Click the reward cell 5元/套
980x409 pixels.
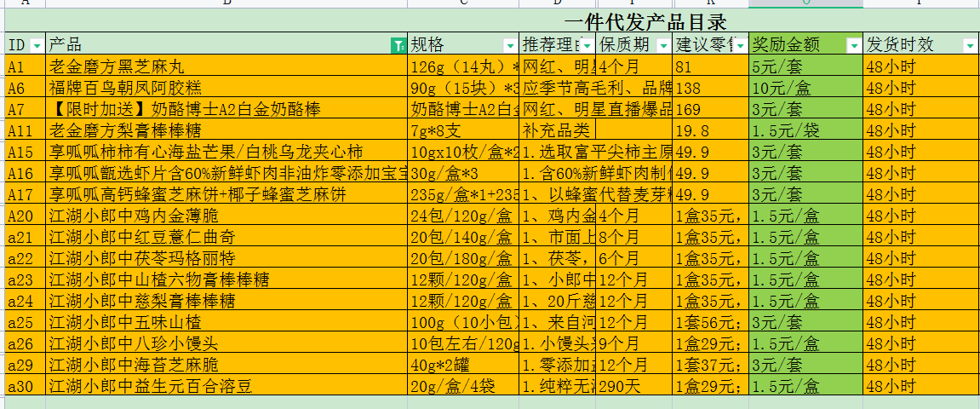coord(805,66)
